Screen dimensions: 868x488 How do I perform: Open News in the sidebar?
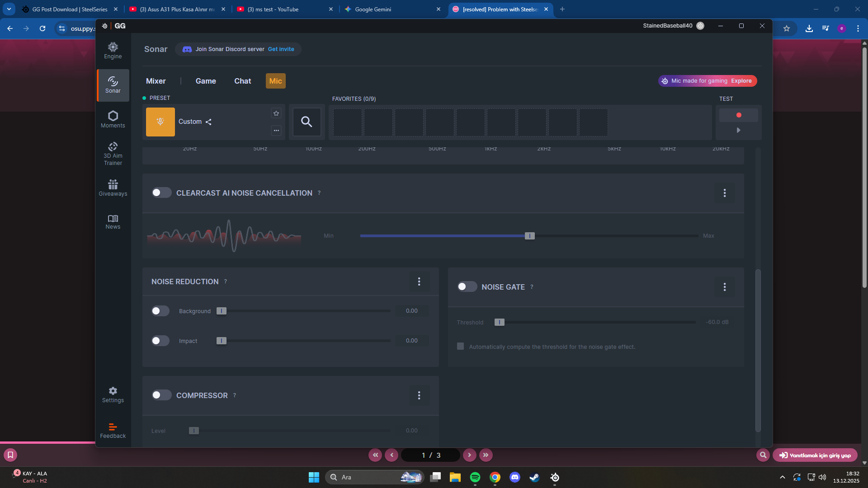point(113,222)
